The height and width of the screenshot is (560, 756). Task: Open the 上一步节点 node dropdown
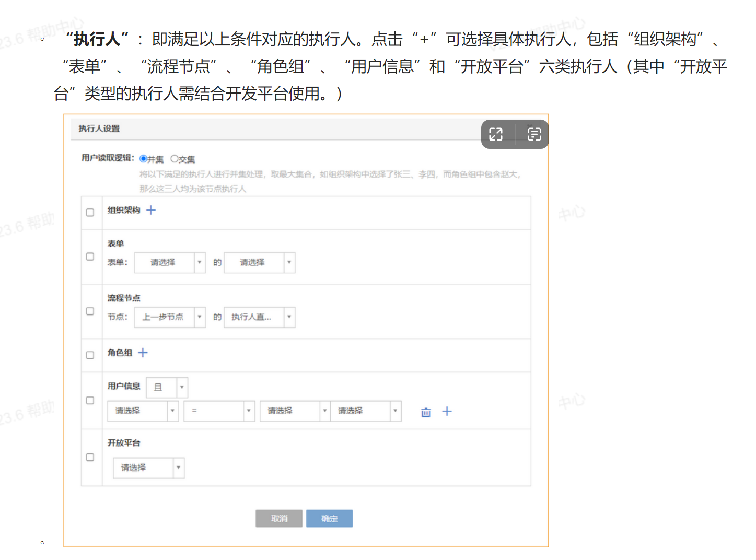click(170, 317)
